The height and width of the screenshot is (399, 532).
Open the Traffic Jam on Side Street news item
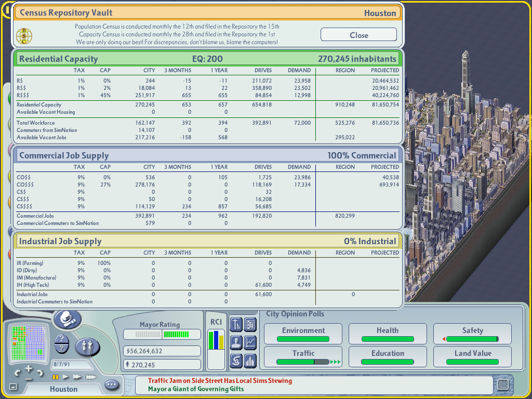[x=220, y=381]
